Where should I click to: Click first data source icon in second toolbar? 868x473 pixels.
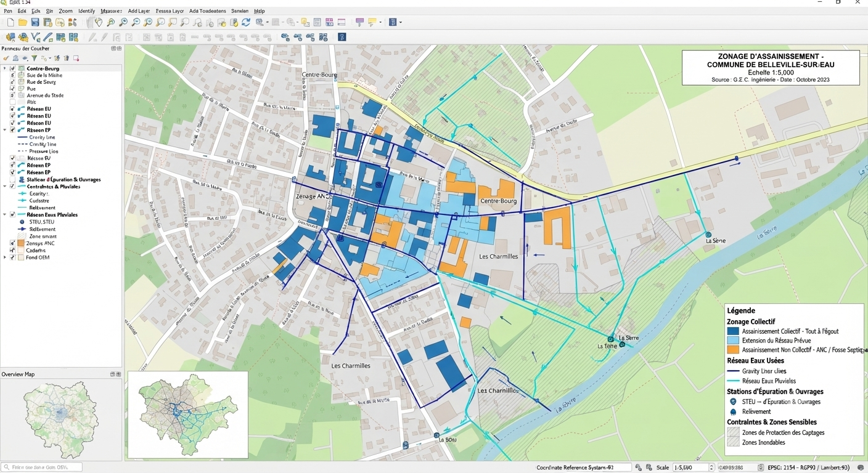(x=10, y=37)
